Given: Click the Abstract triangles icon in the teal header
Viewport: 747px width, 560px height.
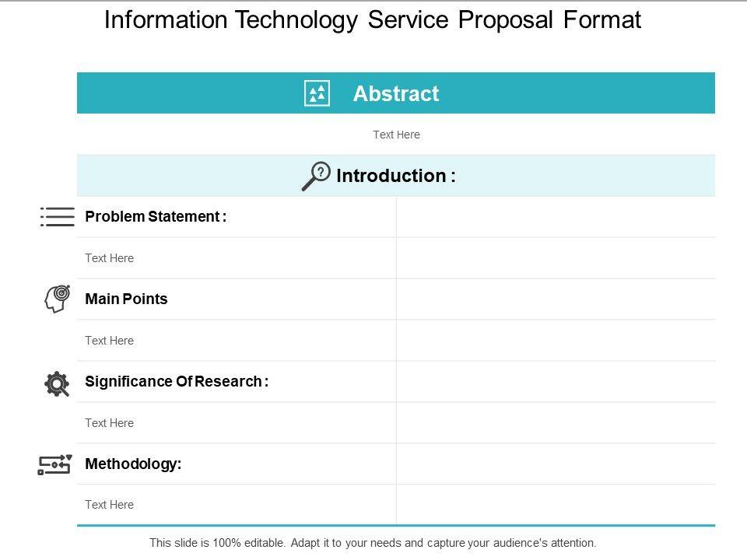Looking at the screenshot, I should coord(317,93).
